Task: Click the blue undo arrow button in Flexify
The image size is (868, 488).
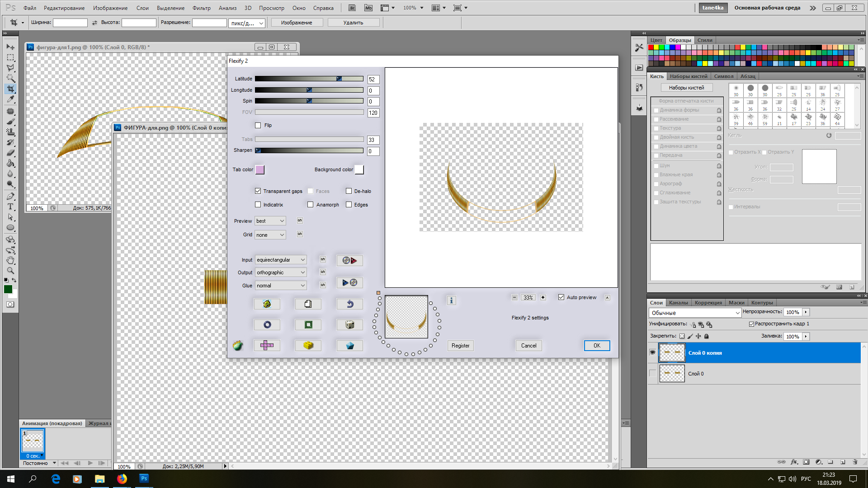Action: tap(349, 304)
